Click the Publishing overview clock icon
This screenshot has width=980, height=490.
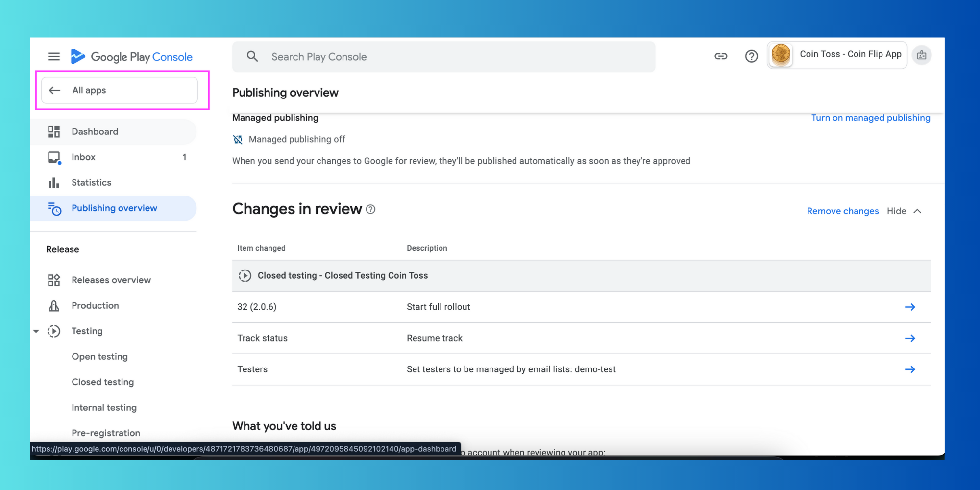54,209
